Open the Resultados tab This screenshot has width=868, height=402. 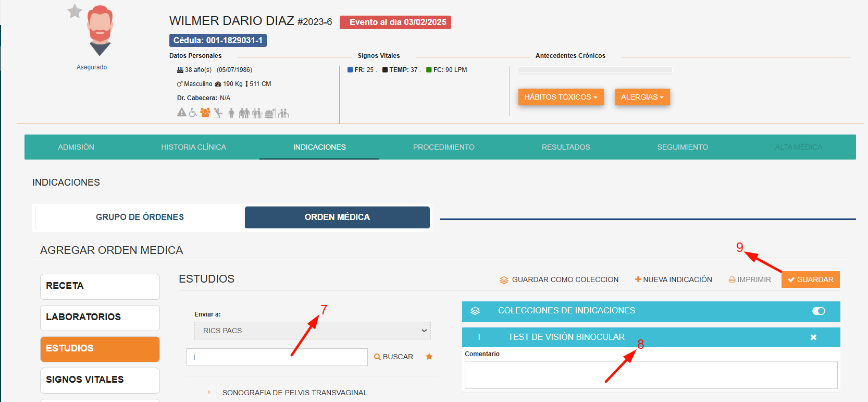[x=566, y=147]
